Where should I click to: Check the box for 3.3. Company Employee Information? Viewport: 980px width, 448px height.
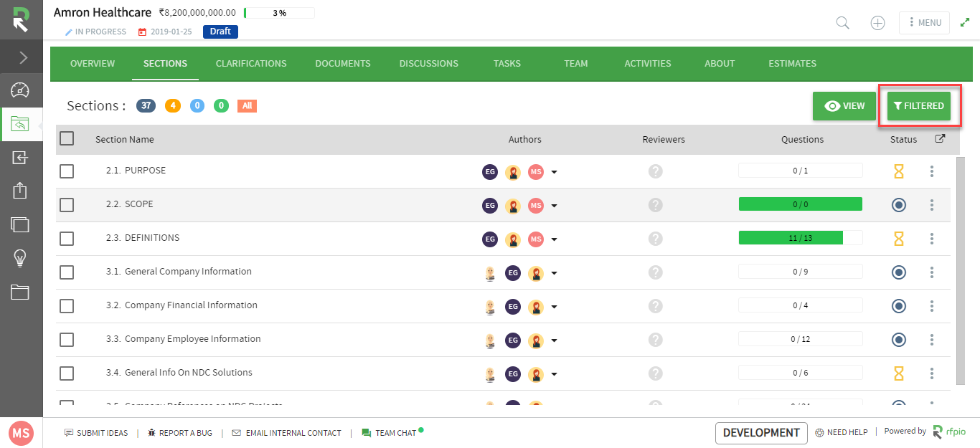[x=67, y=340]
